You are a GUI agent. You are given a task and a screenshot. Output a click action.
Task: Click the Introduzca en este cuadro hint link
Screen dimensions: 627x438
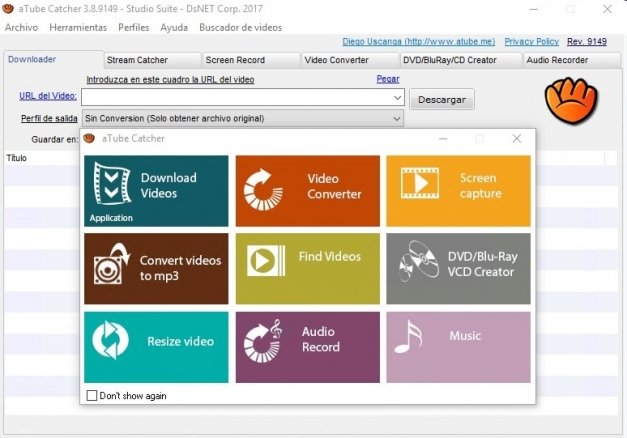[170, 80]
